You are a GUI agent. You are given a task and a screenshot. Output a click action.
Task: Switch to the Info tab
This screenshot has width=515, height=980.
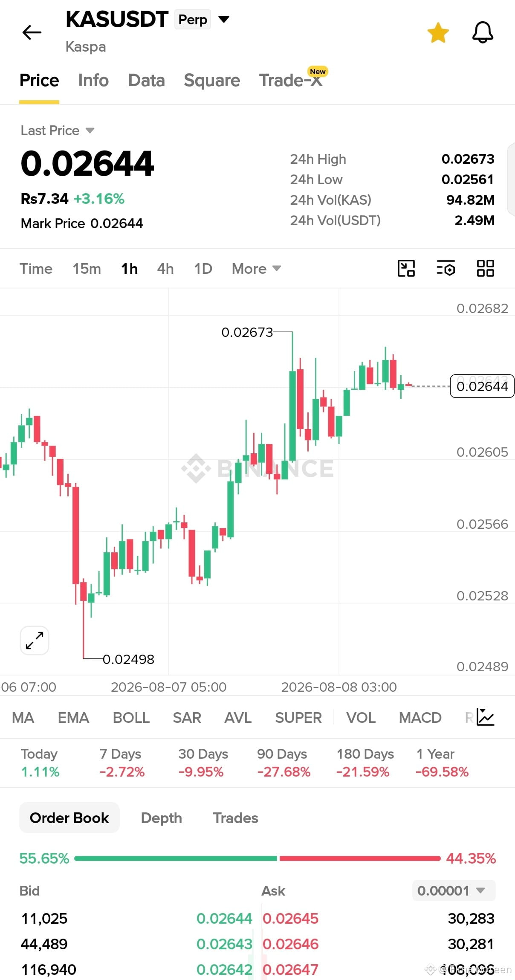click(x=93, y=80)
